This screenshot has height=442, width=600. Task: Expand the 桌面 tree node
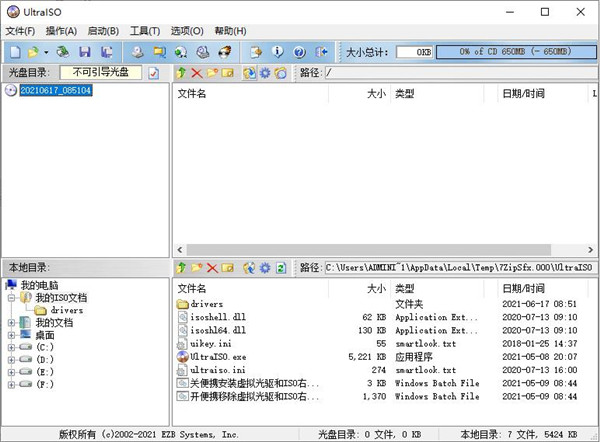point(11,335)
